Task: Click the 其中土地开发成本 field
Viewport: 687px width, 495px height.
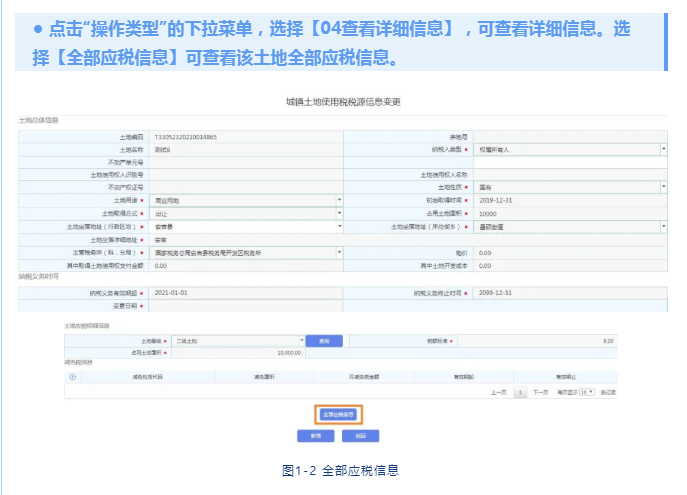Action: (570, 265)
